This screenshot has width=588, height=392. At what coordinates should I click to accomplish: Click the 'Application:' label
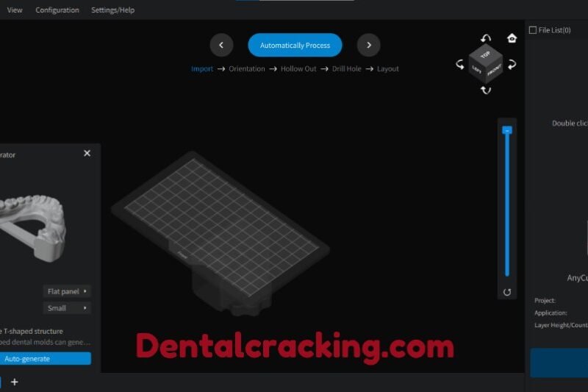coord(551,313)
